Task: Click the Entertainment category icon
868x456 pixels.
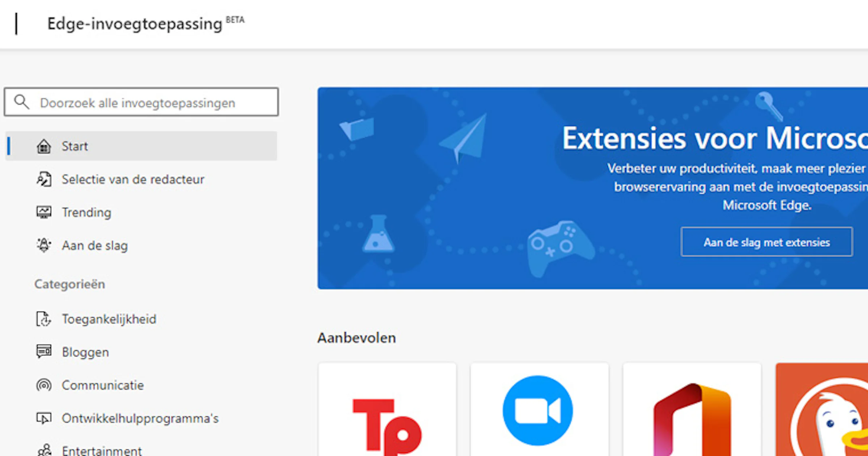Action: point(44,450)
